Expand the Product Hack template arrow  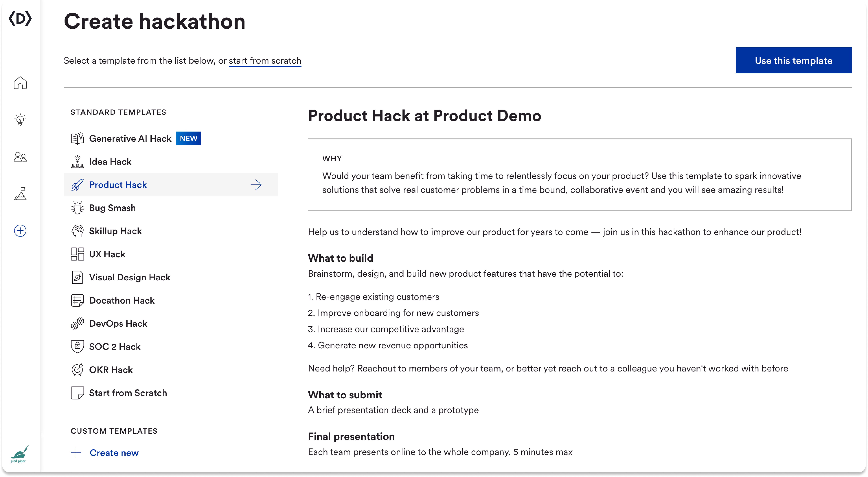coord(256,184)
